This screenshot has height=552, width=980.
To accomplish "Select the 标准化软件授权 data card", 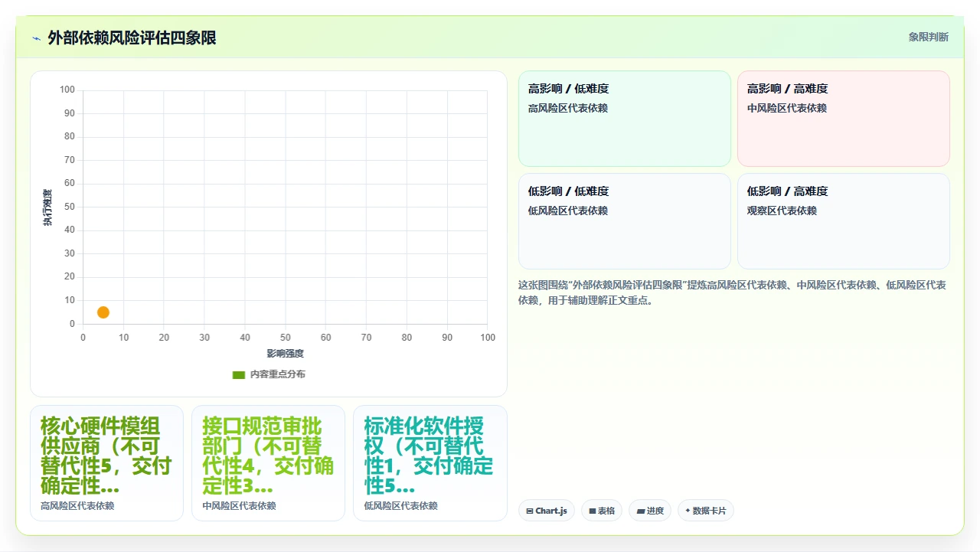I will (430, 463).
